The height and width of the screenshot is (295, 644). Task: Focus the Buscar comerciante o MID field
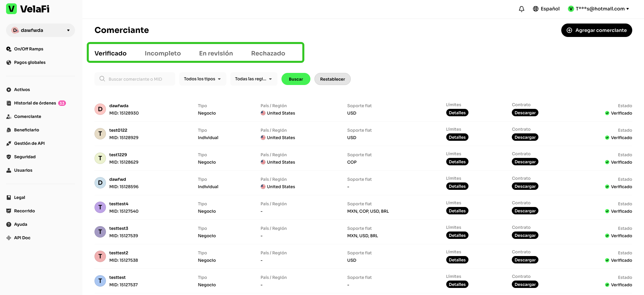138,79
